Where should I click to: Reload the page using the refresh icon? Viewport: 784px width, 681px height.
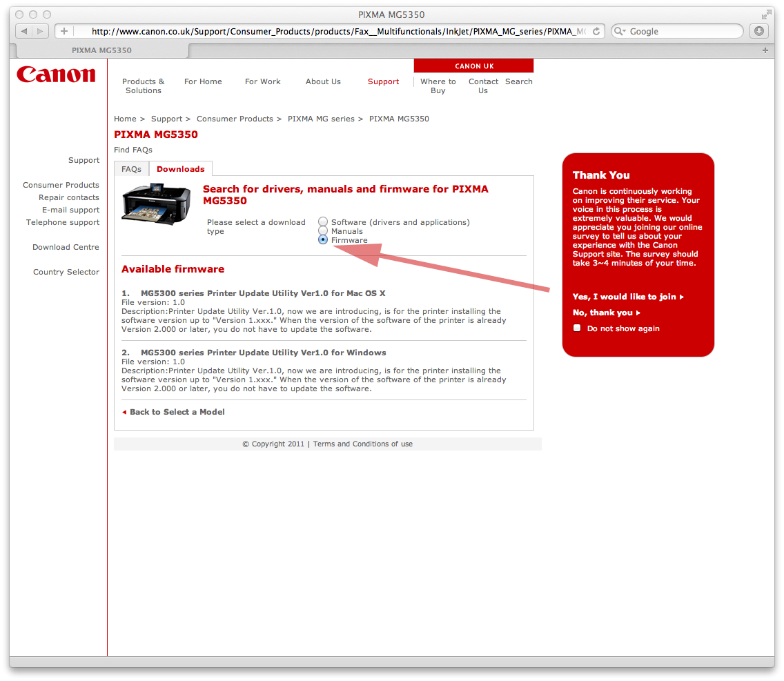tap(596, 32)
